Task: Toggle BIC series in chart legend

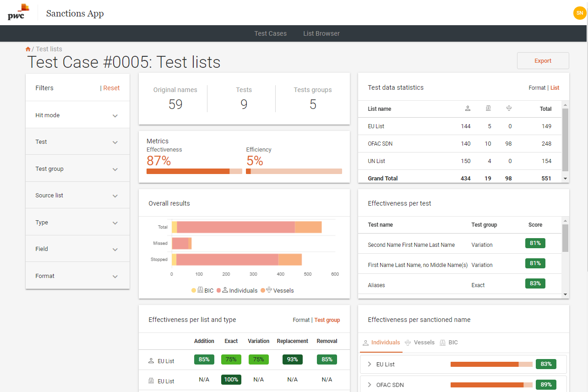Action: coord(202,290)
